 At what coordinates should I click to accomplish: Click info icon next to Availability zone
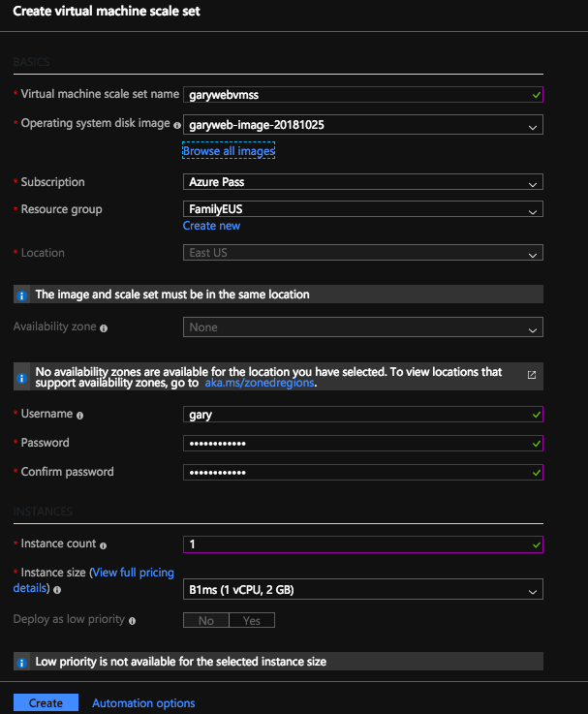coord(104,328)
